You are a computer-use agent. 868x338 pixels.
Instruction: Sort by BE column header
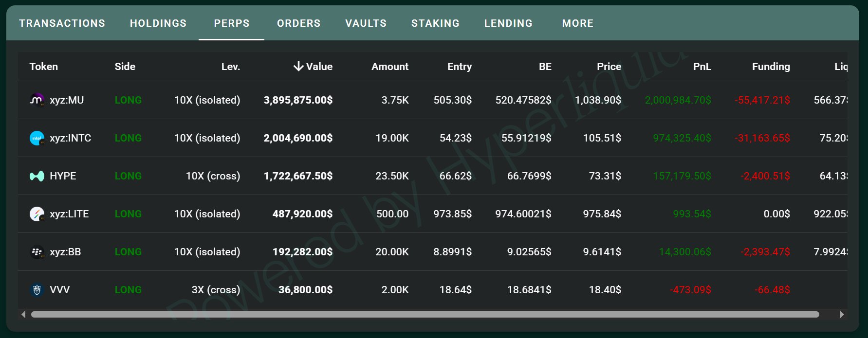click(x=545, y=67)
